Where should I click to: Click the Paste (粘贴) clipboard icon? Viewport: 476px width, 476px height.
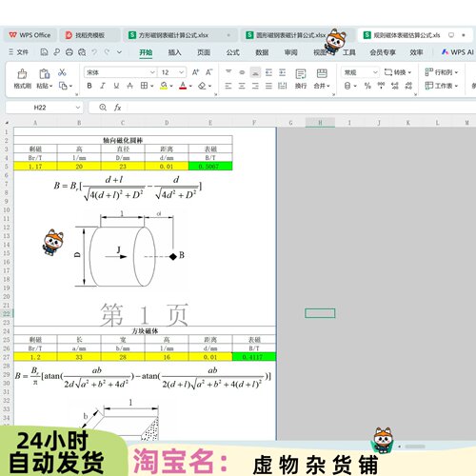pyautogui.click(x=44, y=73)
